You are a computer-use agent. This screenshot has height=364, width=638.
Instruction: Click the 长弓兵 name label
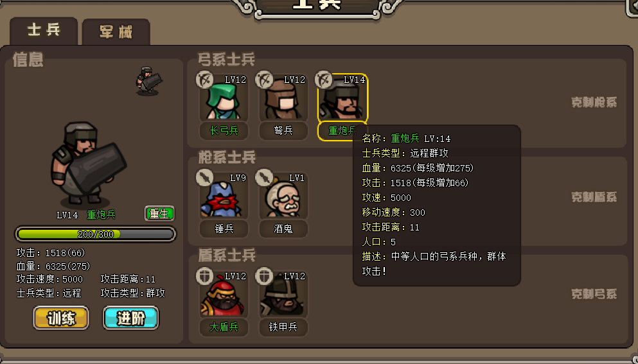click(224, 130)
